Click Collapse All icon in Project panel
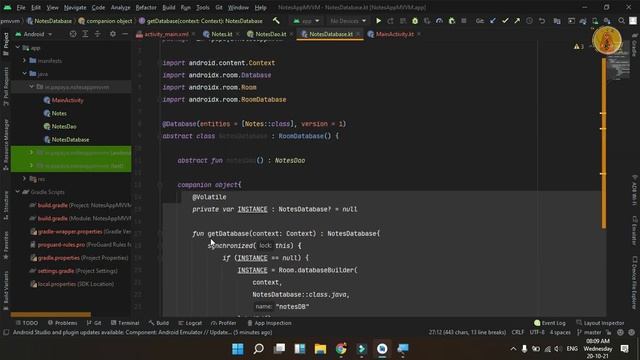Image resolution: width=640 pixels, height=360 pixels. [x=98, y=34]
